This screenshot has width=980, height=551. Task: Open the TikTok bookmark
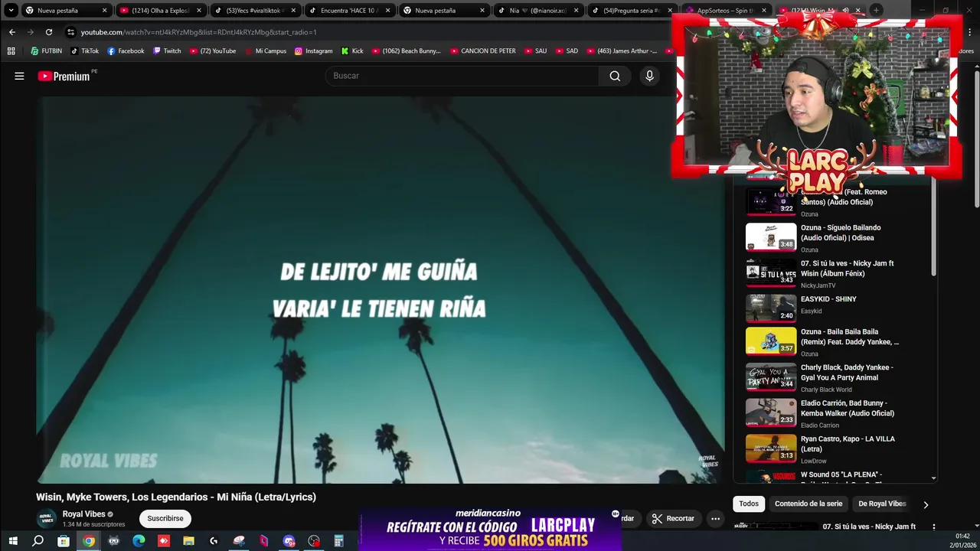[x=84, y=51]
